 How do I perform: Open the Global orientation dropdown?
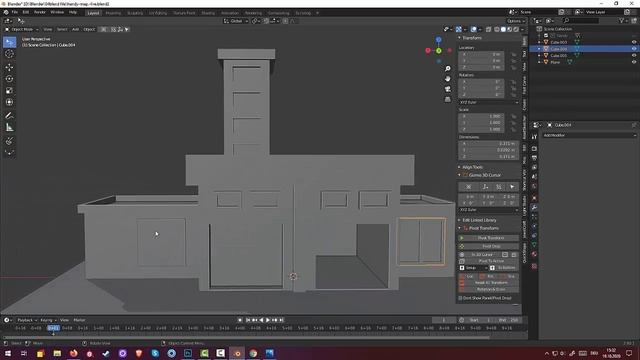click(236, 21)
